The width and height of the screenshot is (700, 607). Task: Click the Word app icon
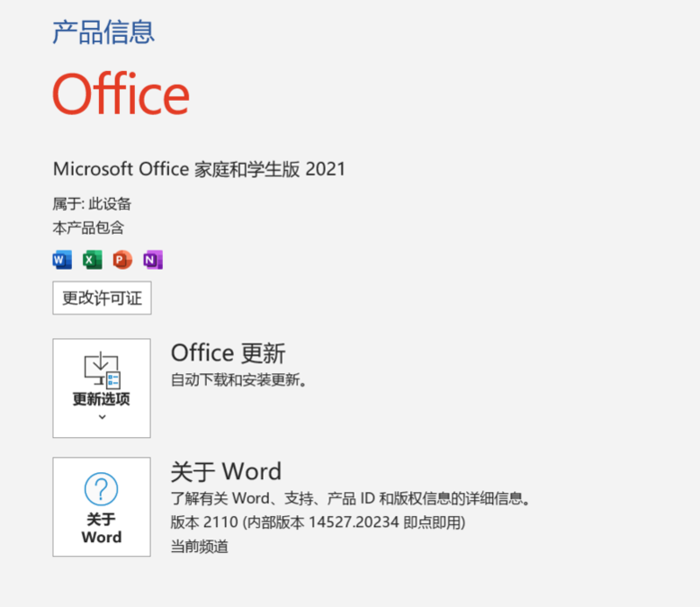[x=62, y=260]
